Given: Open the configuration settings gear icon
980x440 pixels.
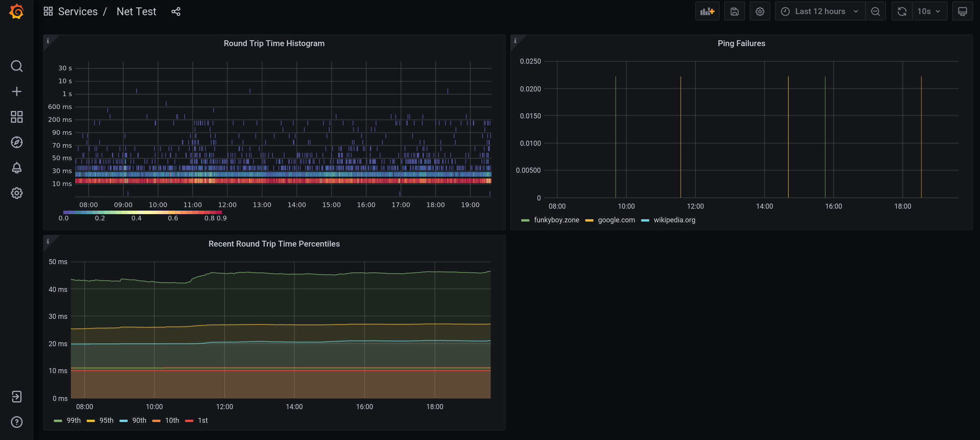Looking at the screenshot, I should (759, 11).
